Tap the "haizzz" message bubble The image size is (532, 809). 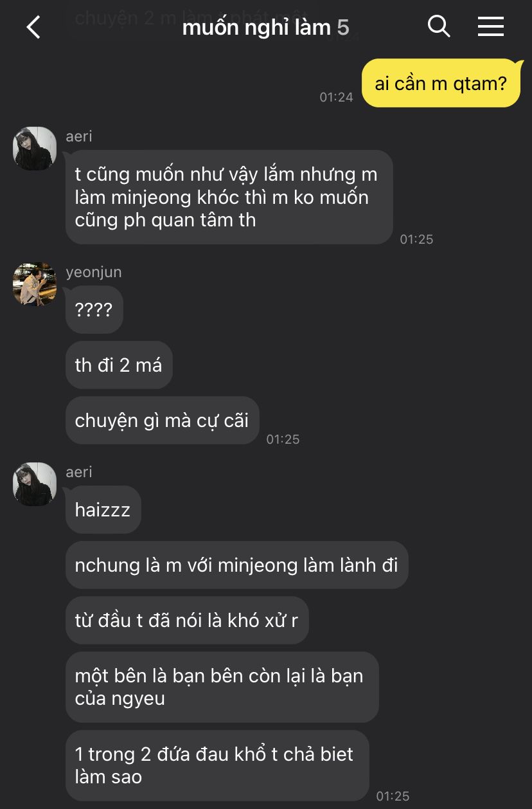pyautogui.click(x=103, y=509)
